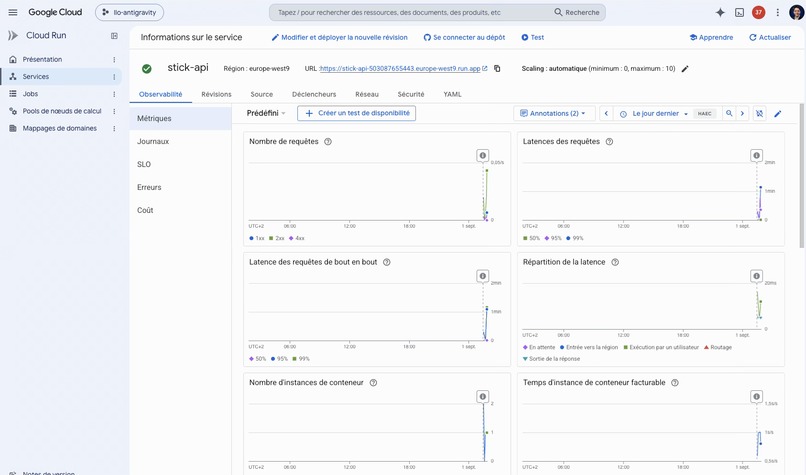
Task: Open more options for Jobs
Action: pos(114,94)
